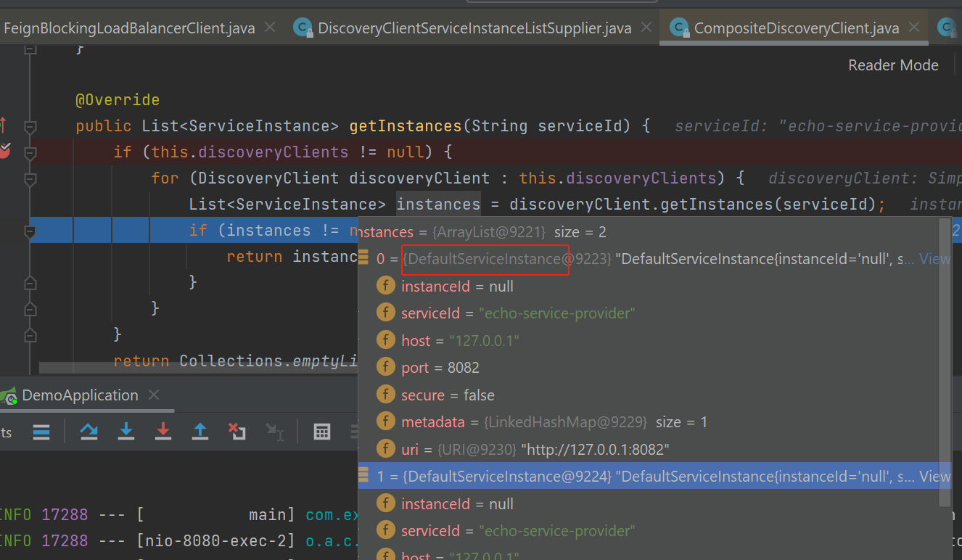Click the Step Out up-arrow icon
This screenshot has height=560, width=962.
(x=200, y=432)
